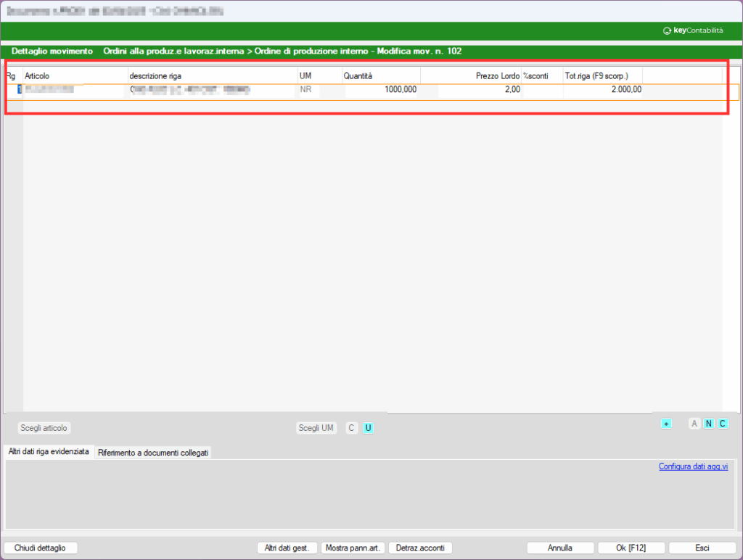743x560 pixels.
Task: Click the Mostra pann.art. button
Action: pos(353,548)
